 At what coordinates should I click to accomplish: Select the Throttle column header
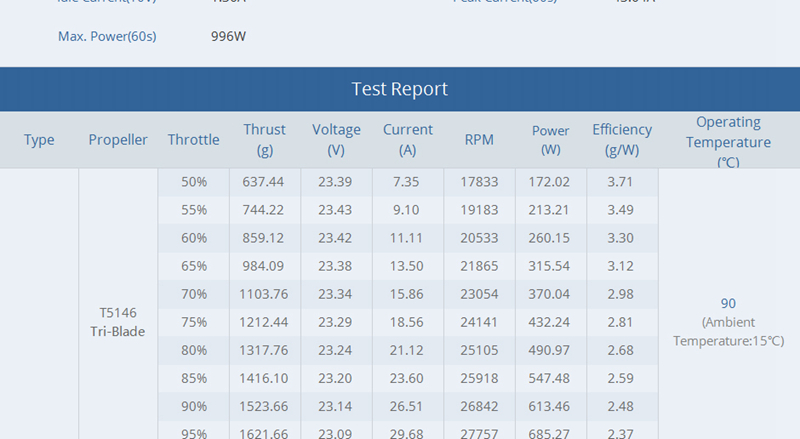(x=193, y=140)
